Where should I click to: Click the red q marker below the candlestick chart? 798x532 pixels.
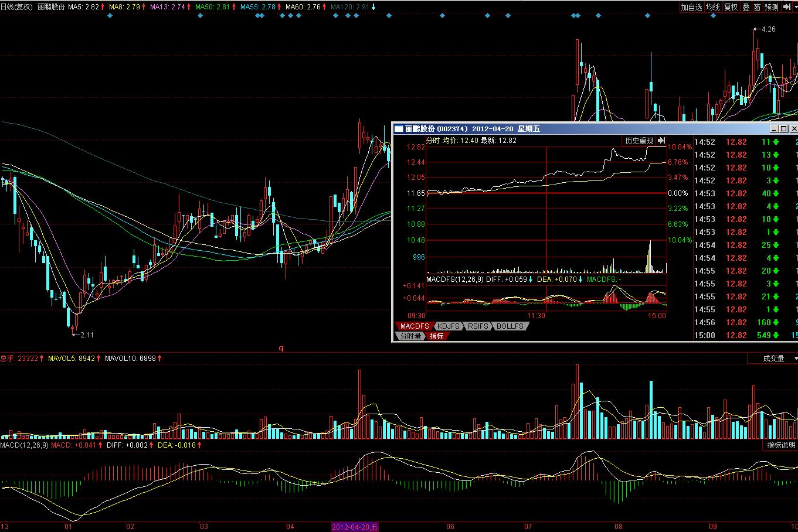[x=281, y=348]
